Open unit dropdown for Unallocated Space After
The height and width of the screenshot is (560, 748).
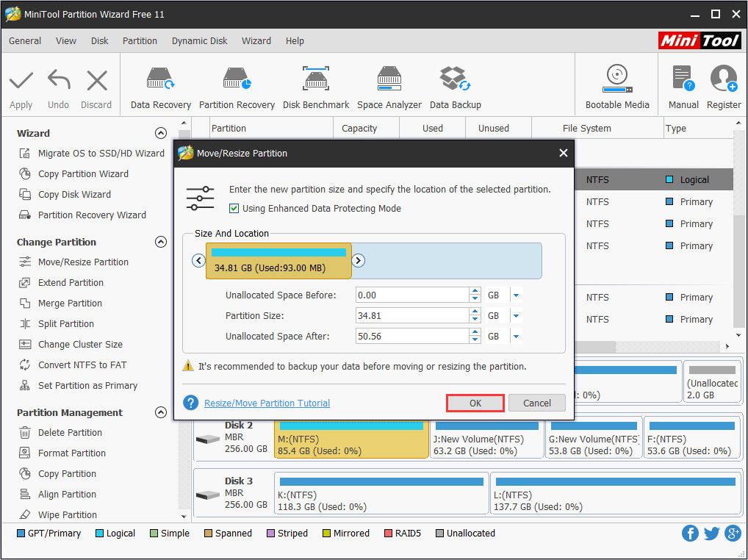pos(516,337)
